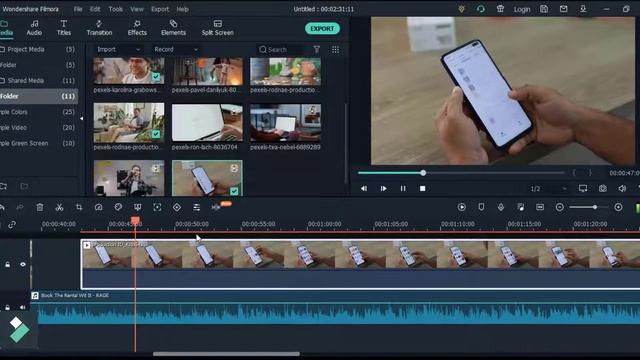
Task: Toggle the media grid view icon
Action: coord(336,49)
